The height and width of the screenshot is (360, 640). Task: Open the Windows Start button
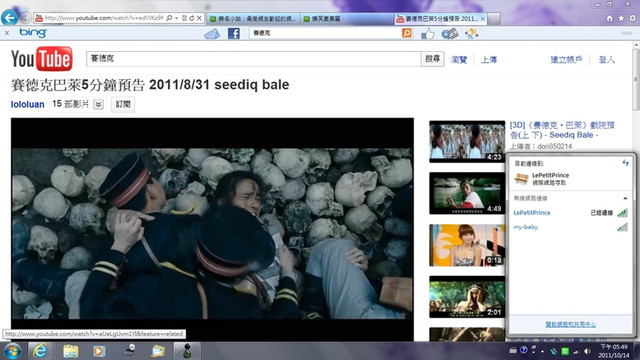12,351
